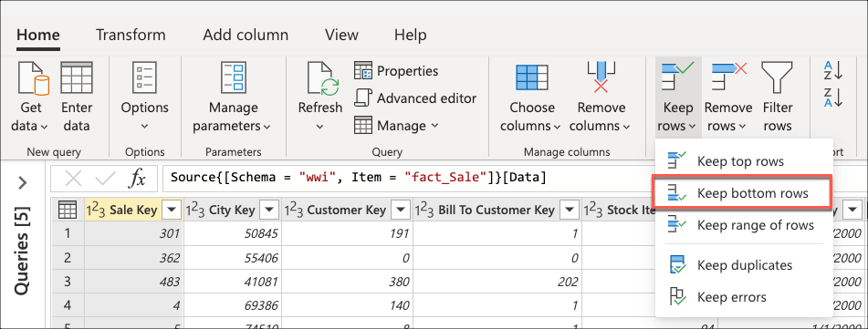868x329 pixels.
Task: Select the Sale Key column header
Action: coord(133,211)
